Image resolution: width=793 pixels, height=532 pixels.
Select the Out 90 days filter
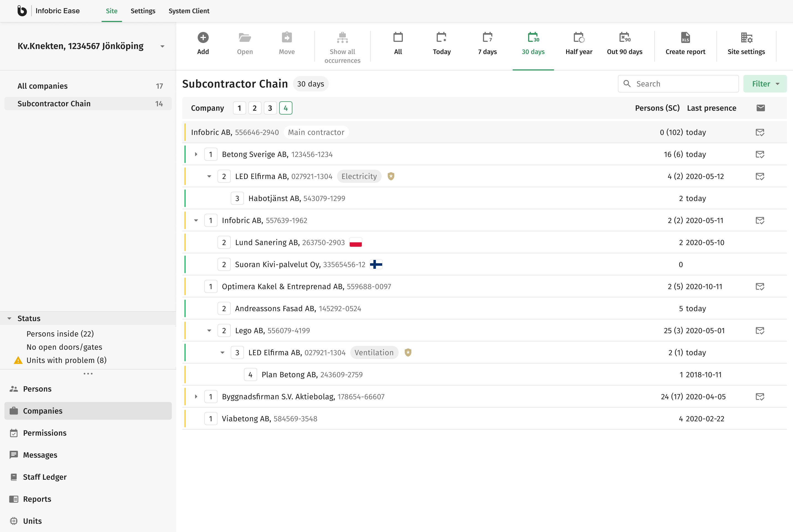click(624, 37)
